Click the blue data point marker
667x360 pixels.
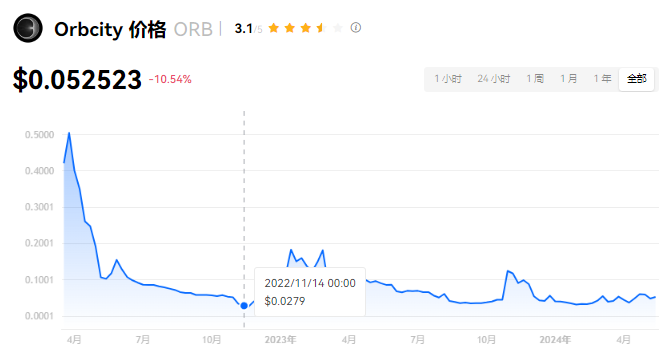(244, 306)
